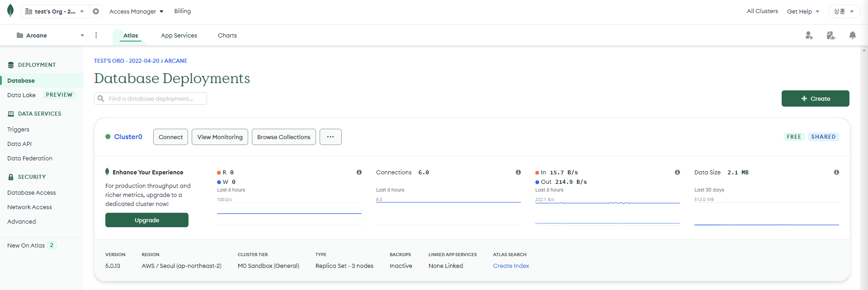Open the project activity feed icon
Screen dimensions: 868x290
(x=831, y=35)
